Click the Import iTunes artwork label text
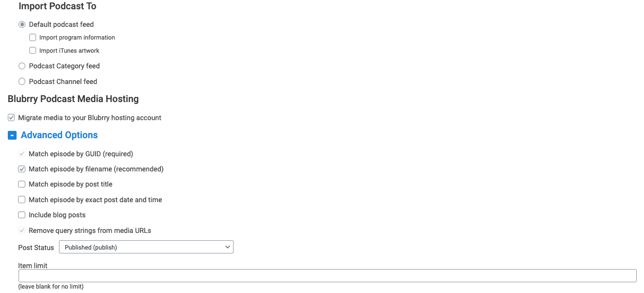644x293 pixels. click(69, 50)
